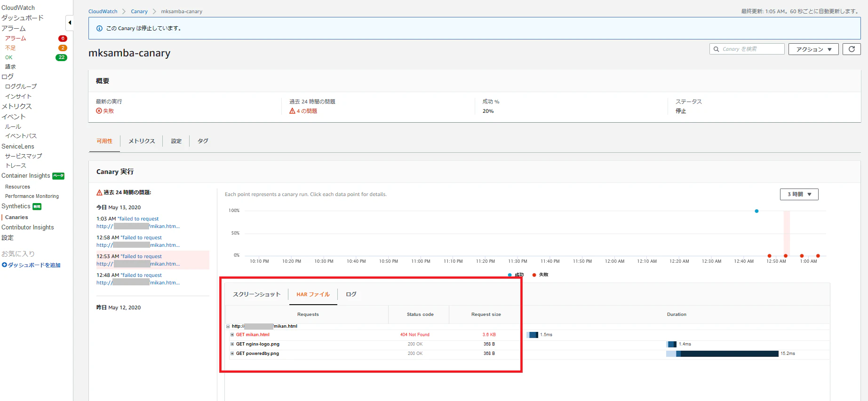Select the 12:53 AM failed run entry
The height and width of the screenshot is (401, 868).
(x=152, y=260)
